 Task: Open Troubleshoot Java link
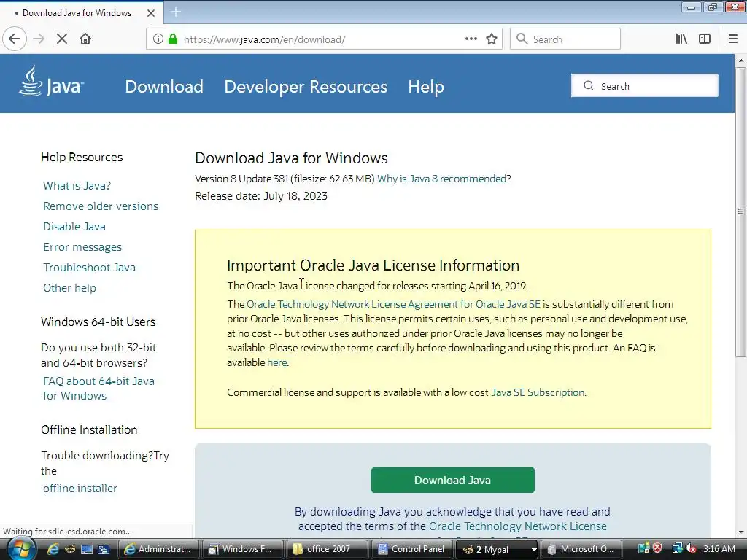click(x=89, y=268)
